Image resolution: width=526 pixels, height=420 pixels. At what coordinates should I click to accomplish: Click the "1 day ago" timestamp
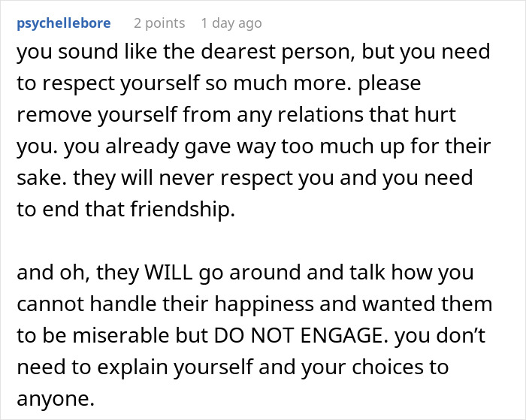pyautogui.click(x=231, y=23)
